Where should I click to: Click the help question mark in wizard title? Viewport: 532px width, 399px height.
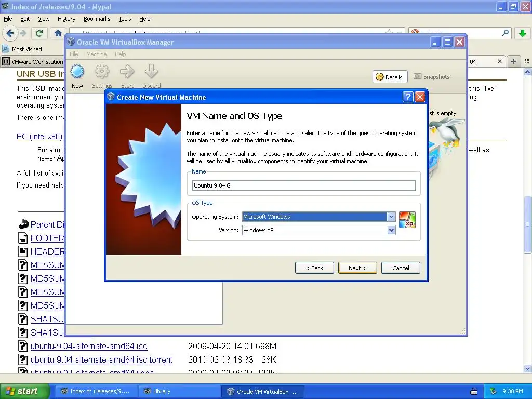[x=408, y=97]
